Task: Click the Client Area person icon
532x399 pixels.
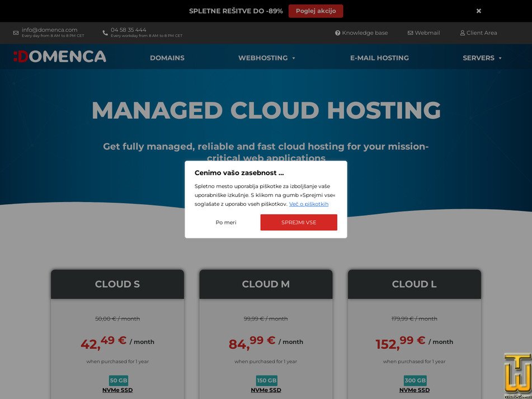Action: click(462, 33)
